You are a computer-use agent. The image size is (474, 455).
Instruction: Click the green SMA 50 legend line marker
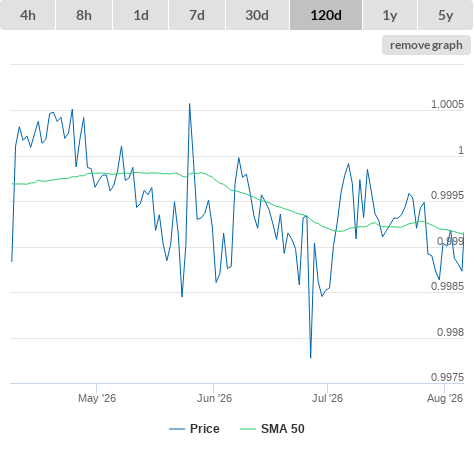click(248, 429)
